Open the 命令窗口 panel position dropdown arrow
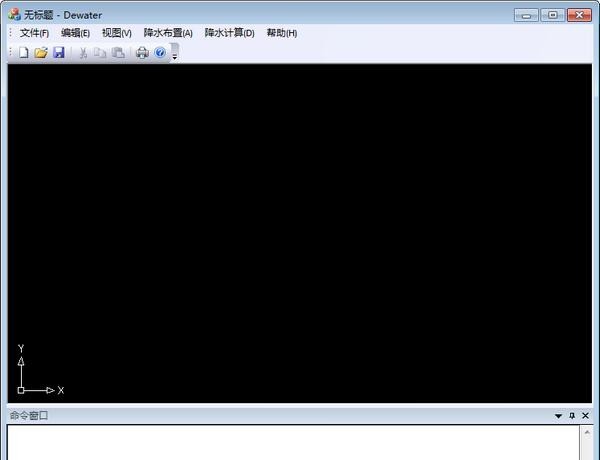 click(558, 416)
